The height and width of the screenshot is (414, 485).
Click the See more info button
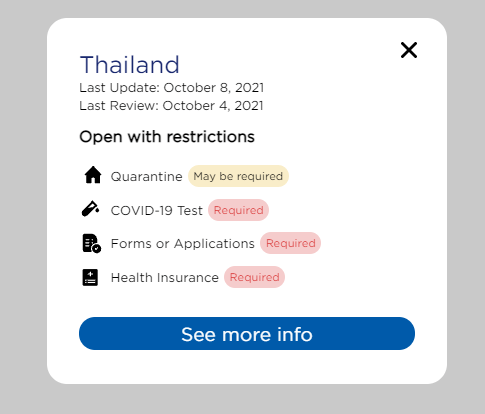point(247,333)
